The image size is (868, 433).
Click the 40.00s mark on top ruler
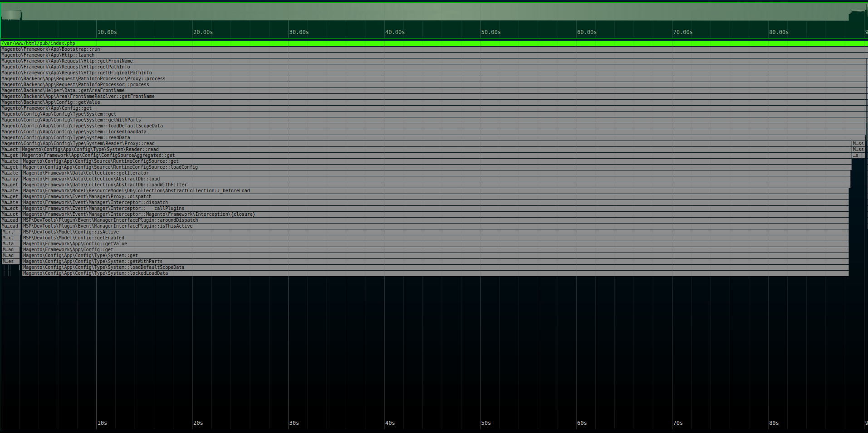395,32
